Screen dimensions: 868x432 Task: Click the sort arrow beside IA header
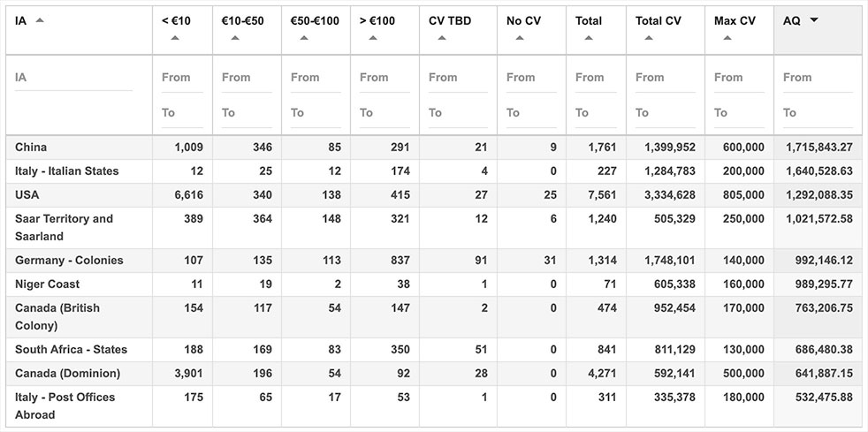point(39,20)
